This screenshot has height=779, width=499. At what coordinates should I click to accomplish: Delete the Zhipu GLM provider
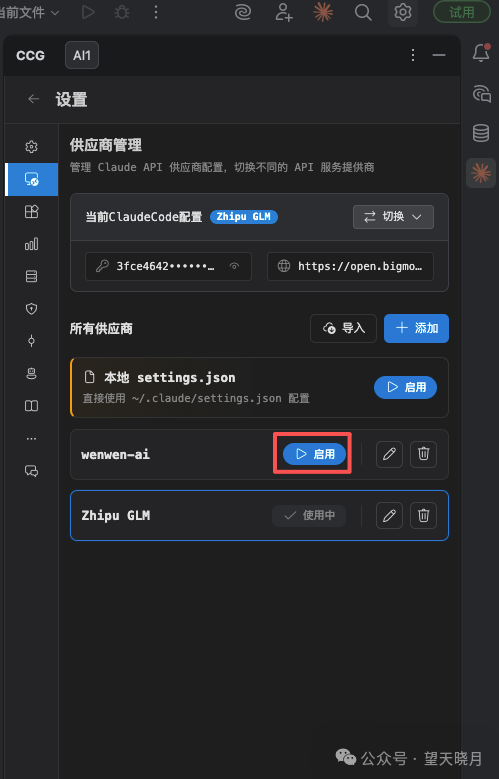coord(423,515)
